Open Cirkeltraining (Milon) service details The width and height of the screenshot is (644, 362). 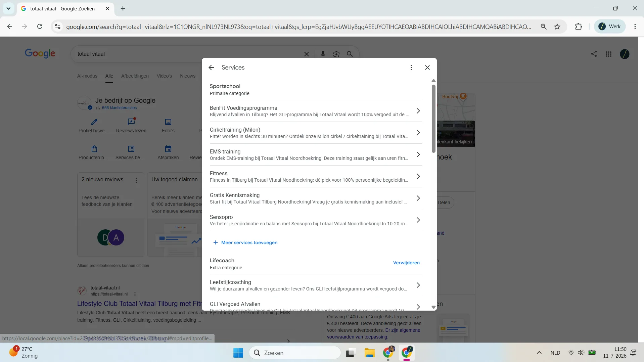(x=316, y=133)
